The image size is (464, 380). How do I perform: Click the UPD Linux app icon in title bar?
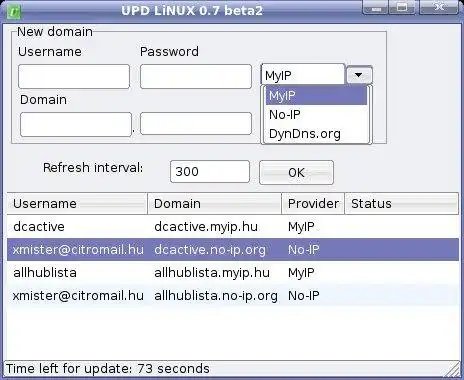point(14,12)
